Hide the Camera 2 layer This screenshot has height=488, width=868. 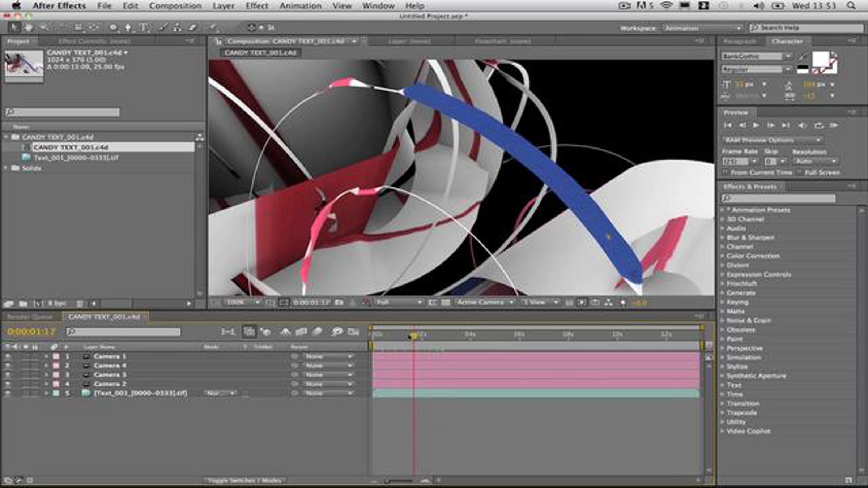point(8,384)
